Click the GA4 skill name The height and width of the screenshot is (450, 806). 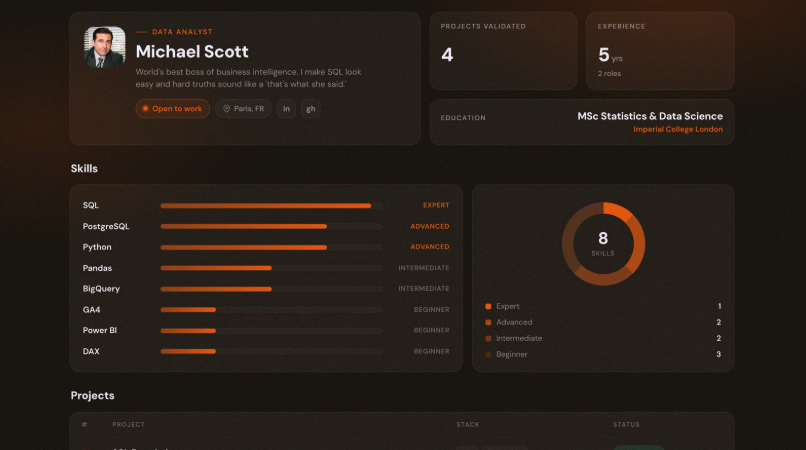tap(91, 310)
